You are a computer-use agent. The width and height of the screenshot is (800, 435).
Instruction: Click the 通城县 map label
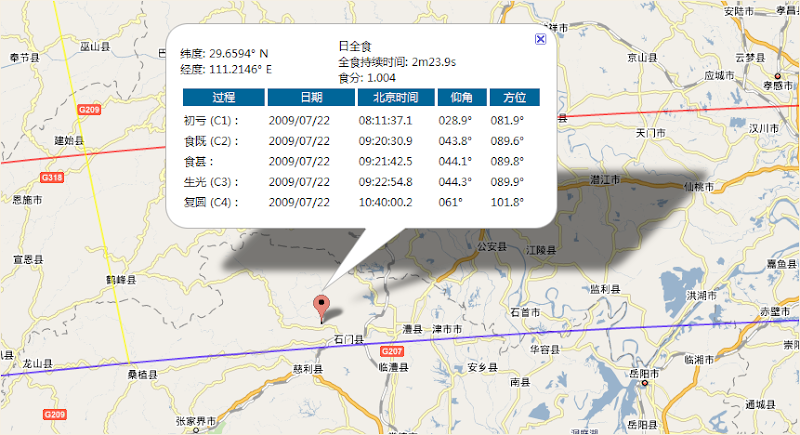pos(760,405)
